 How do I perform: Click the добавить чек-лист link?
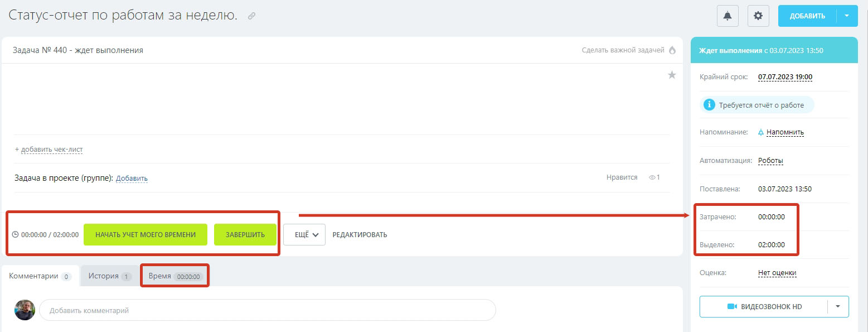(49, 150)
